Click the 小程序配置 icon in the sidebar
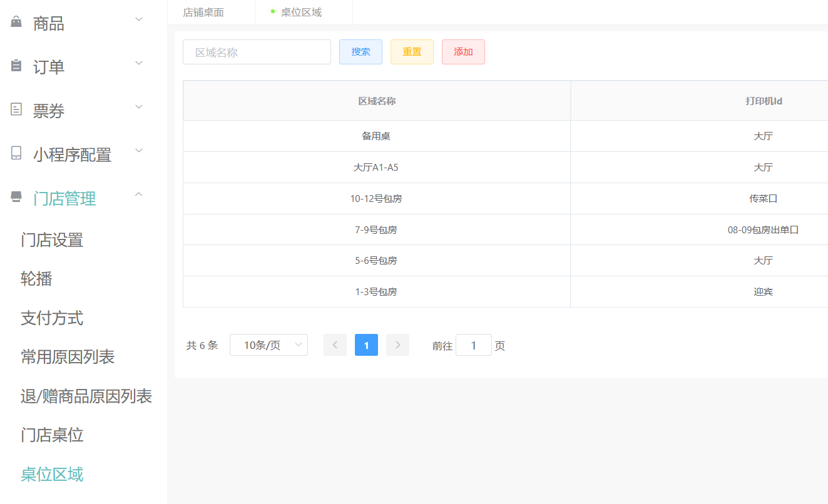Screen dimensions: 828x504 (x=16, y=152)
